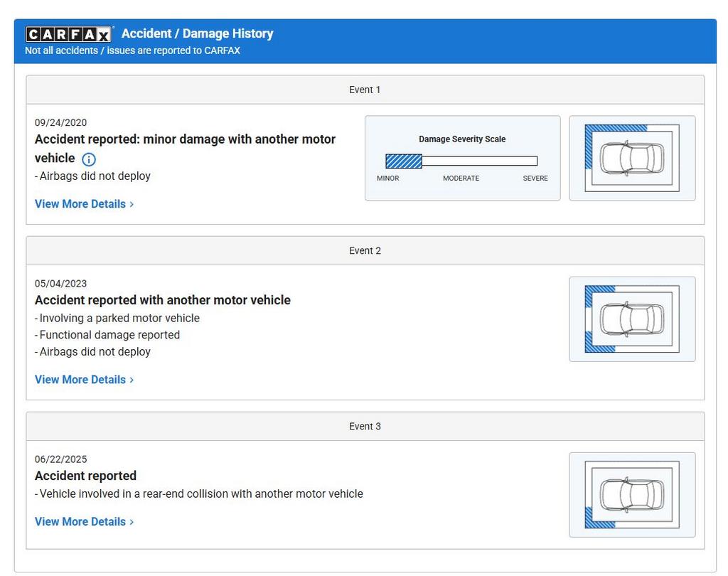Viewport: 728px width, 576px height.
Task: Click the Accident / Damage History title
Action: (x=197, y=33)
